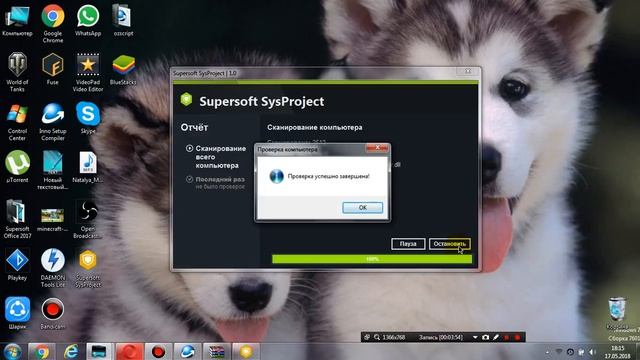Show hidden system tray icons
The width and height of the screenshot is (640, 360).
tap(547, 352)
